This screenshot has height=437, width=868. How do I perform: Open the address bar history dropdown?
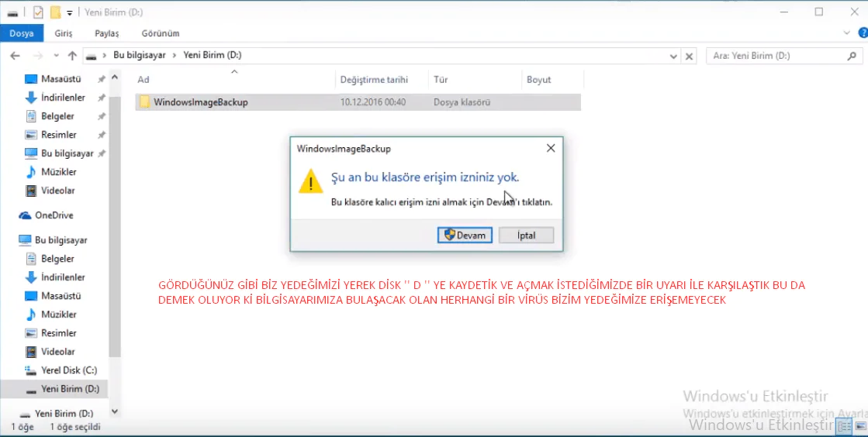(x=673, y=56)
